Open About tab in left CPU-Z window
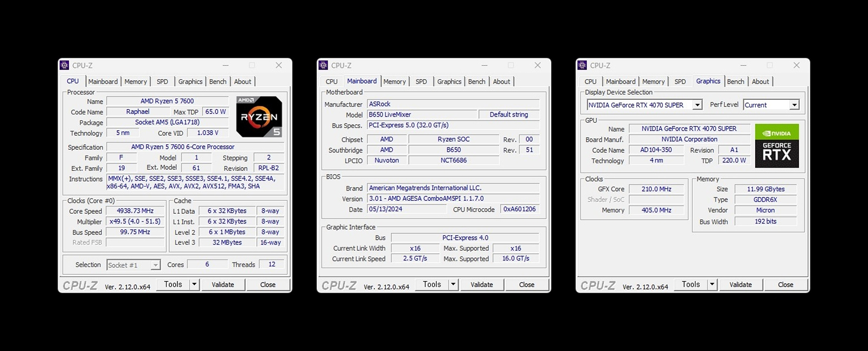 click(x=242, y=81)
